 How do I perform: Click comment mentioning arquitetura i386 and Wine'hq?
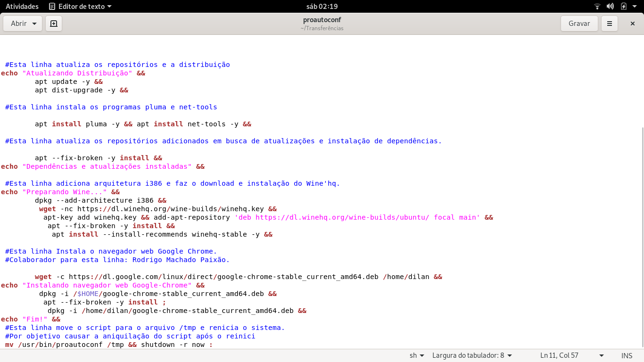(x=173, y=183)
